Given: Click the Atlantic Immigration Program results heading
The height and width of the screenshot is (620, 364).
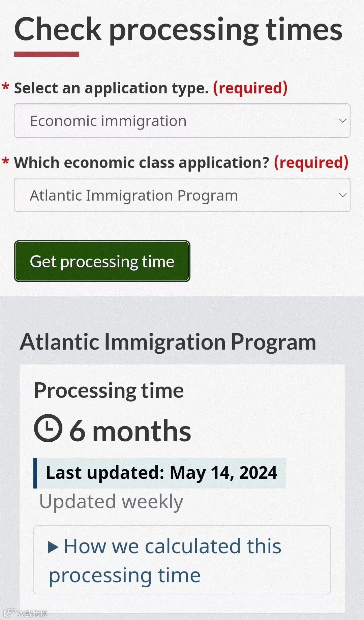Looking at the screenshot, I should coord(168,342).
